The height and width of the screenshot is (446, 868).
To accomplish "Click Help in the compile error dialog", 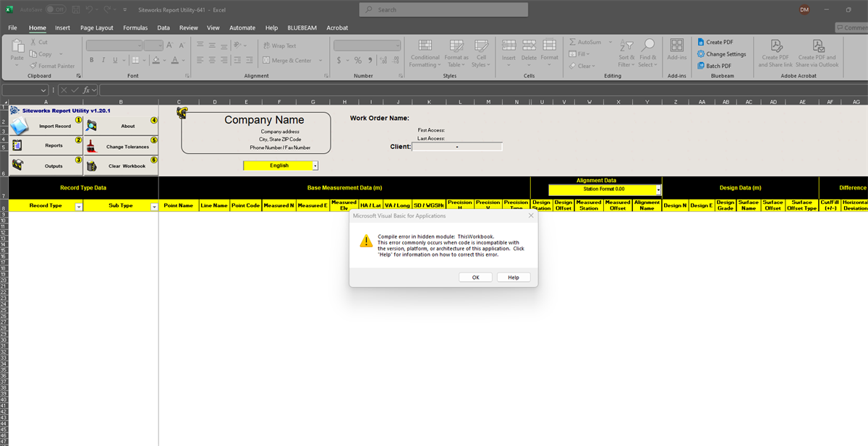I will tap(513, 278).
